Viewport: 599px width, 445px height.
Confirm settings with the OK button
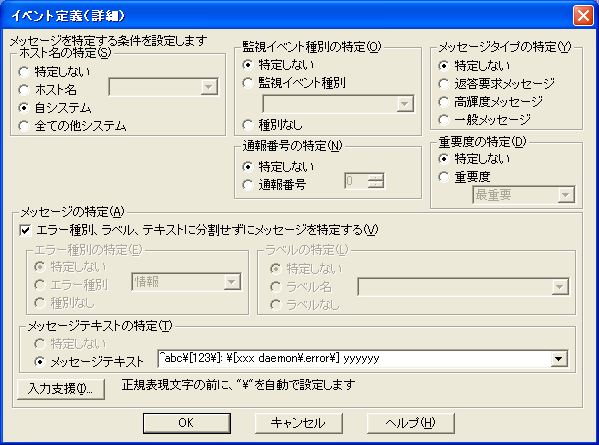pyautogui.click(x=187, y=423)
